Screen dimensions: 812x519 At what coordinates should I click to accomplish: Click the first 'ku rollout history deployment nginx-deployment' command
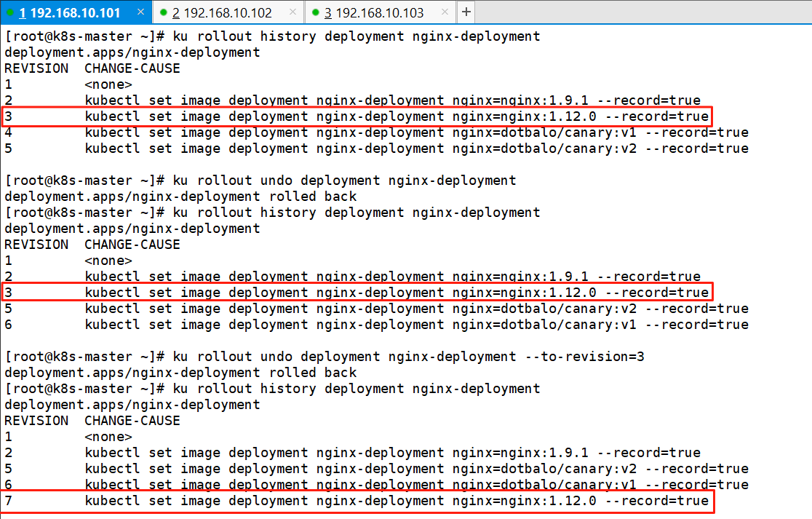click(x=357, y=36)
